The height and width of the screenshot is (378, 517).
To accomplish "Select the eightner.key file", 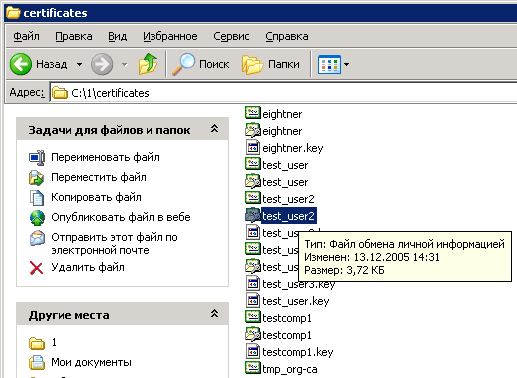I will coord(284,148).
